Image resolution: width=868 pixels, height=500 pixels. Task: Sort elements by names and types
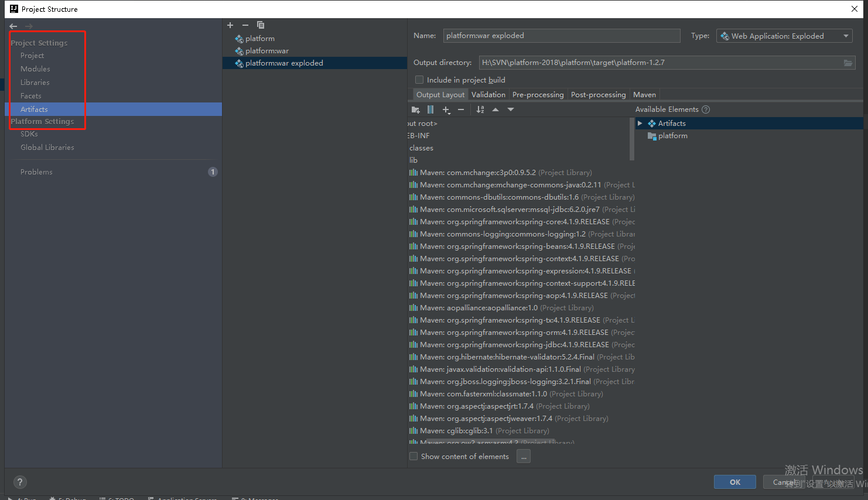[480, 109]
